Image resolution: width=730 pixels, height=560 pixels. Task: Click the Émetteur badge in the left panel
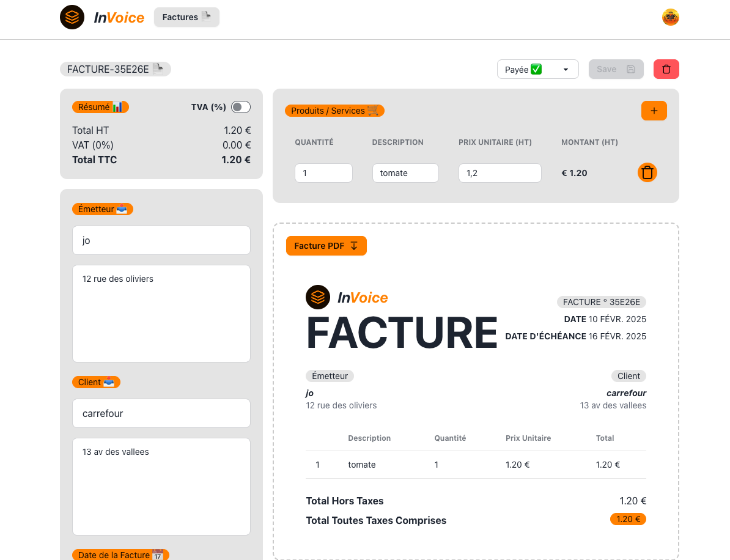(102, 208)
